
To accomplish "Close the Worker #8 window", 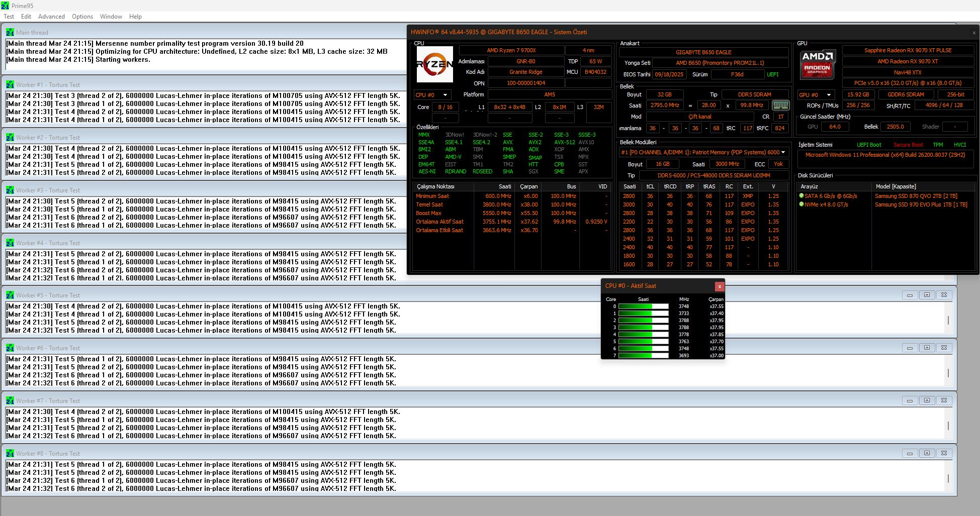I will [x=944, y=453].
